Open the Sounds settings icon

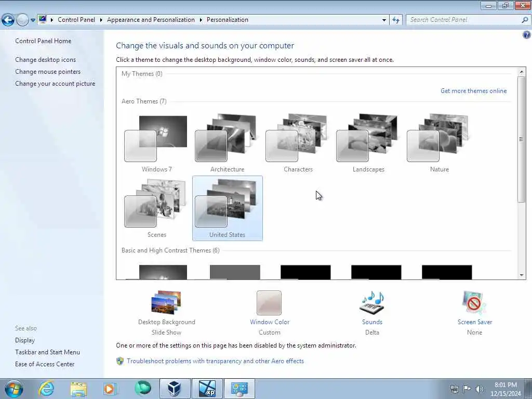click(372, 303)
